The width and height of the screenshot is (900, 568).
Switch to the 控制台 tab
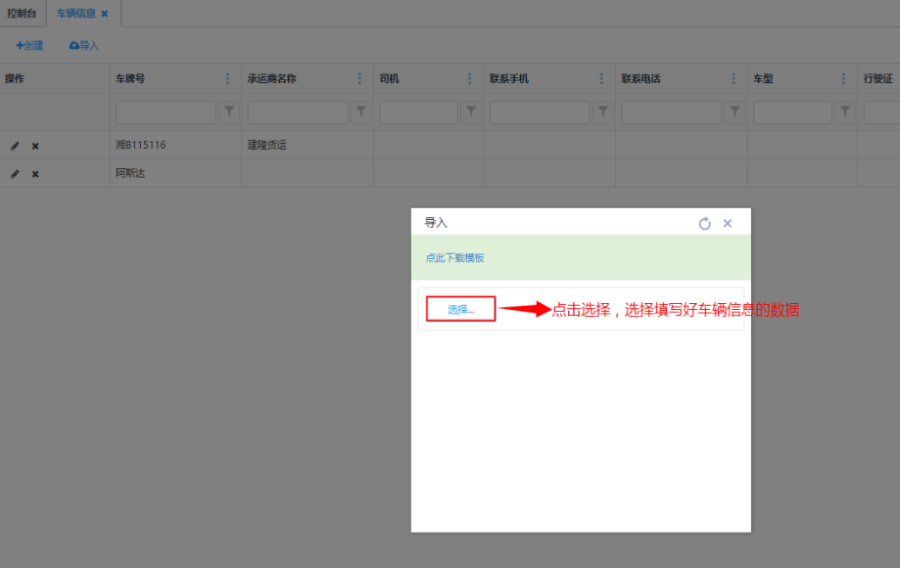coord(22,13)
